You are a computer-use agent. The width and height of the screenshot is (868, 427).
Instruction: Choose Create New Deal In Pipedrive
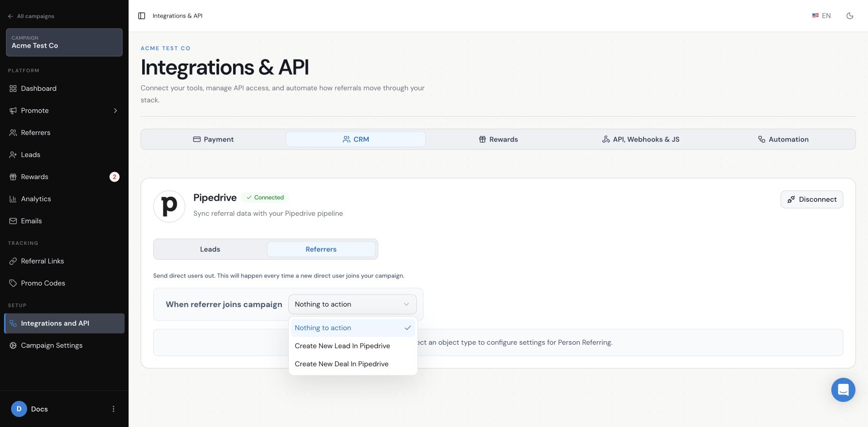point(353,364)
